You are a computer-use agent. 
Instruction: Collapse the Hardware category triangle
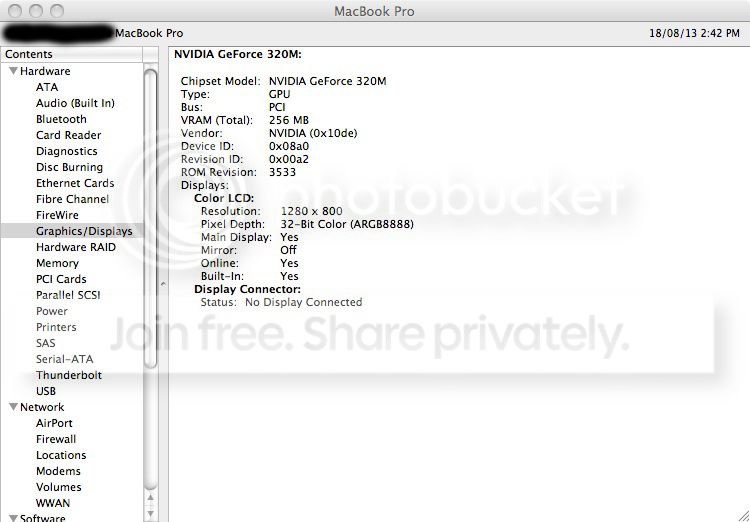[x=14, y=71]
